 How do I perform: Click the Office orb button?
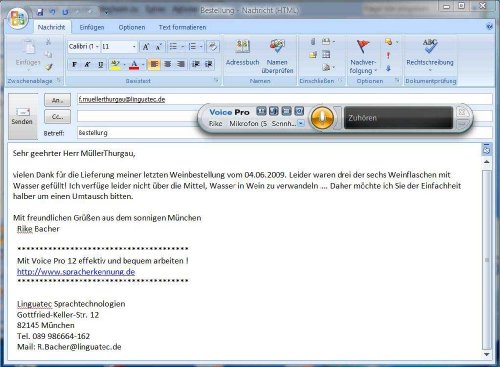(x=18, y=19)
